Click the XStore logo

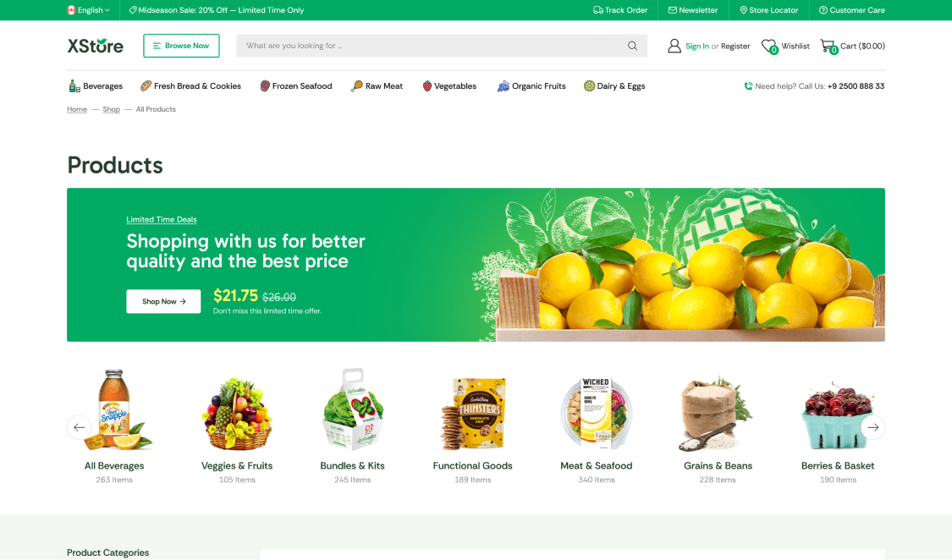click(96, 47)
